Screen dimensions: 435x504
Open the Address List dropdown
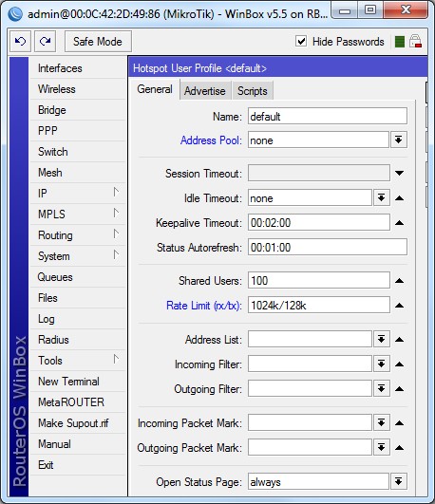(381, 339)
